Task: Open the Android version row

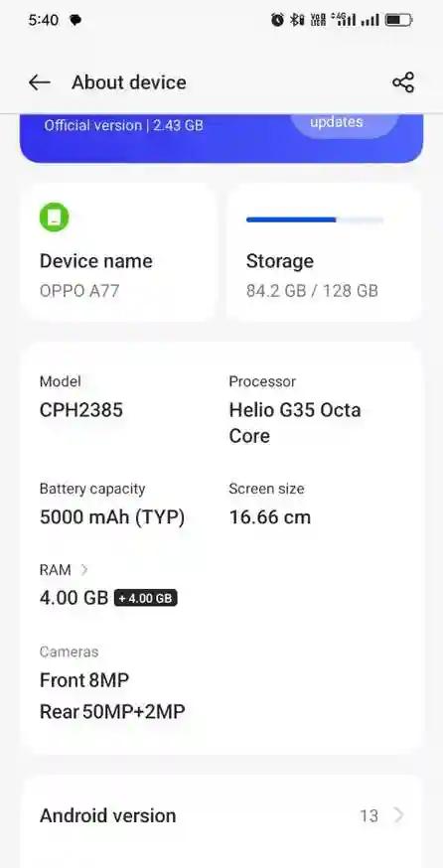Action: [x=221, y=815]
